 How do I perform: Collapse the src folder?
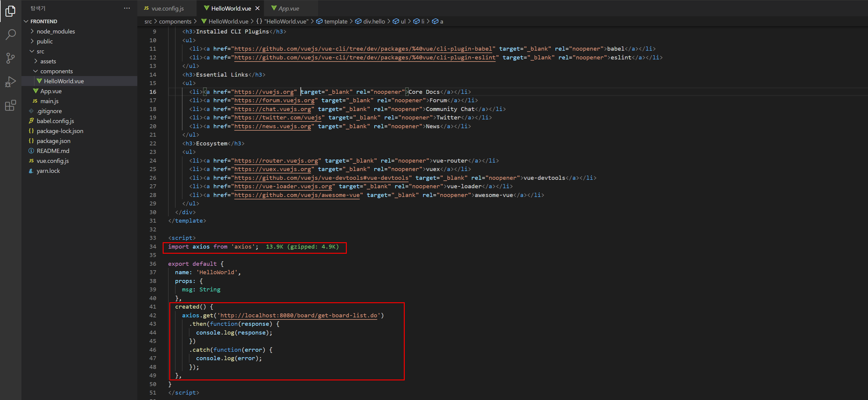(x=40, y=51)
